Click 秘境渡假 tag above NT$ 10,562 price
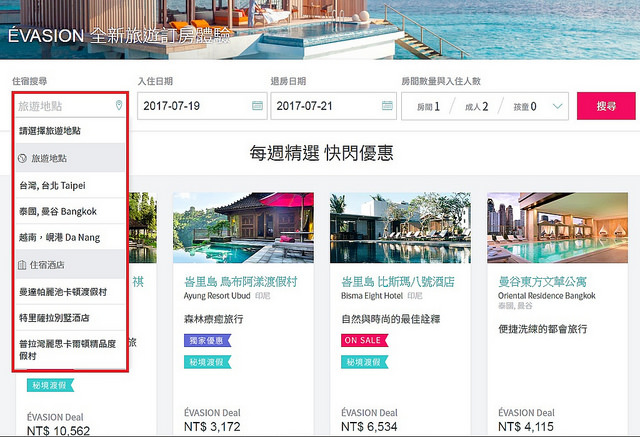 50,385
